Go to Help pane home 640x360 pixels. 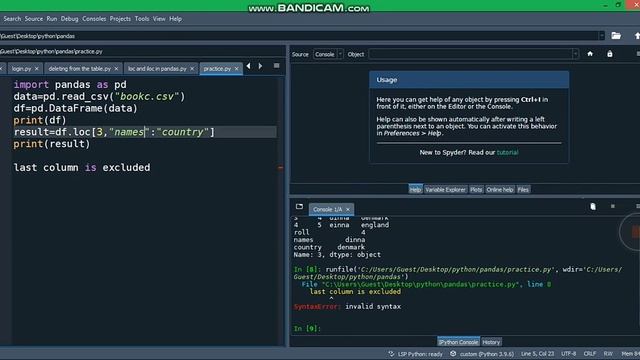click(x=590, y=54)
